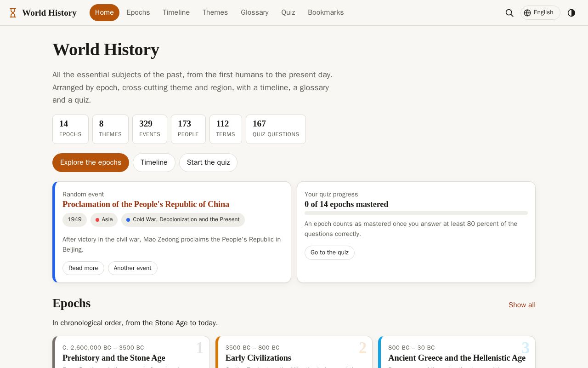Go to the Home tab
The image size is (588, 368).
tap(104, 12)
